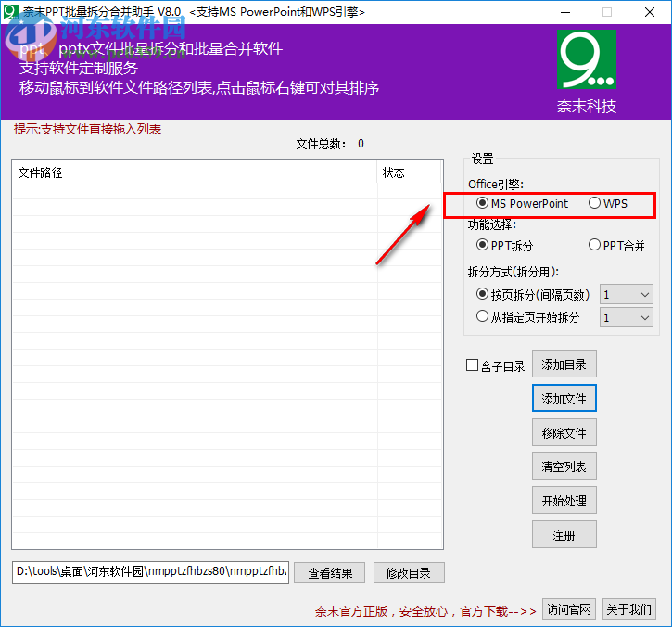Open the 从指定页开始拆分 page number dropdown

click(627, 317)
